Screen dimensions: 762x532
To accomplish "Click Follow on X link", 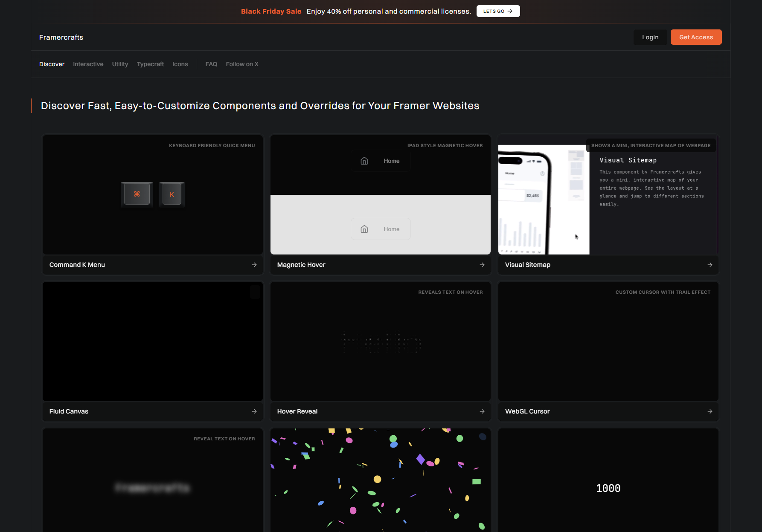I will point(242,64).
